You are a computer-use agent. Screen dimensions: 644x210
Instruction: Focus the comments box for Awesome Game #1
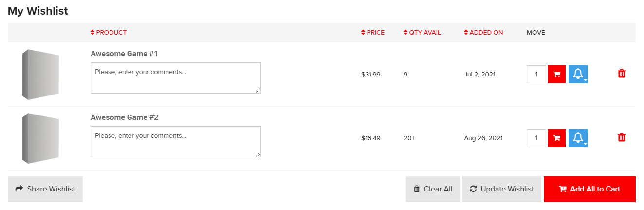click(x=176, y=78)
